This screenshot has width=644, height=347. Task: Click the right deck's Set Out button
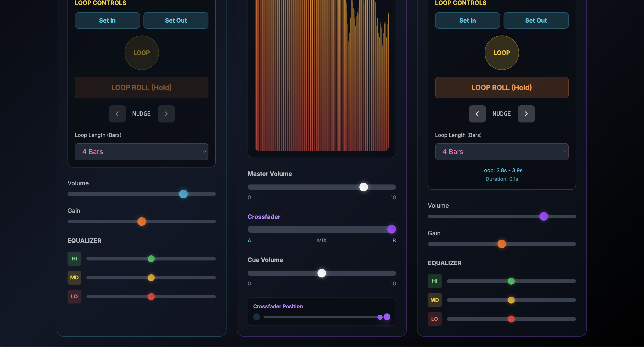(536, 20)
